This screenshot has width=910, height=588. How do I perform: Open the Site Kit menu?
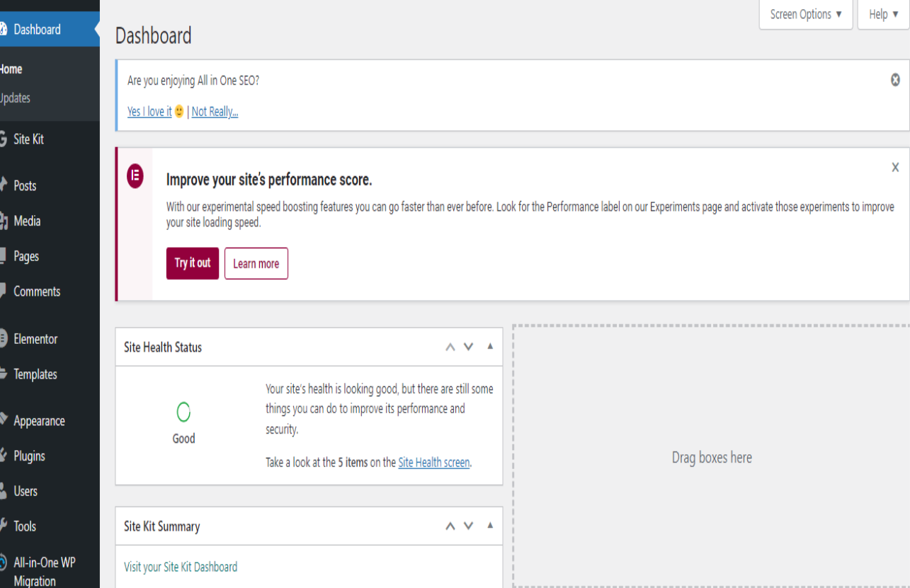(x=28, y=139)
